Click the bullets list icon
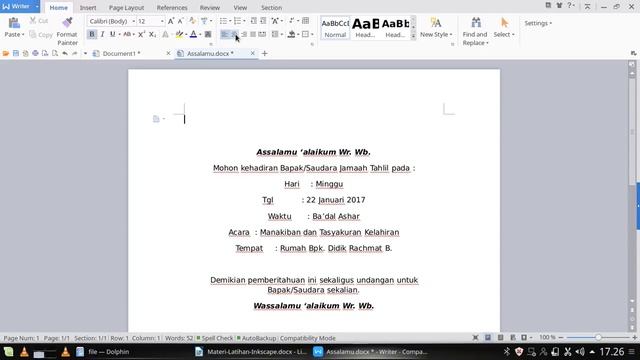The height and width of the screenshot is (360, 640). click(x=223, y=21)
